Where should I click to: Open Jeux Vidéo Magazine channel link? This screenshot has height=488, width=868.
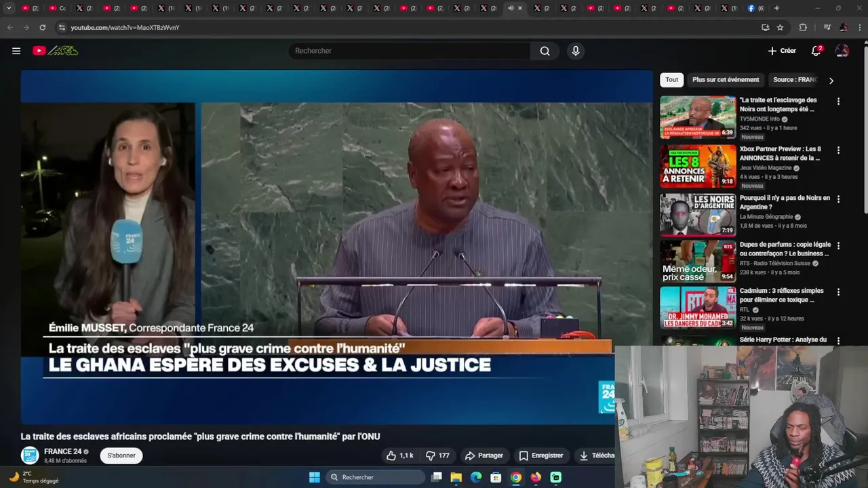click(x=766, y=168)
